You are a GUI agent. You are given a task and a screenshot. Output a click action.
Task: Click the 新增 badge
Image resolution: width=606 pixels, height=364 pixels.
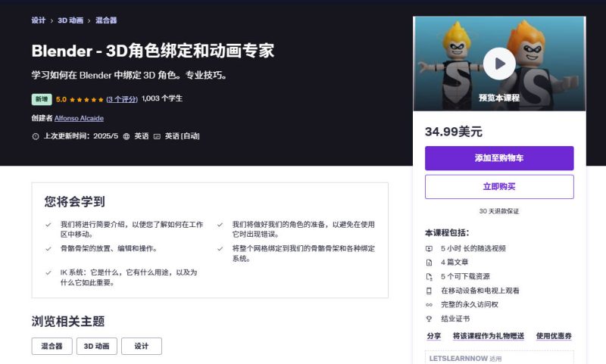(42, 99)
